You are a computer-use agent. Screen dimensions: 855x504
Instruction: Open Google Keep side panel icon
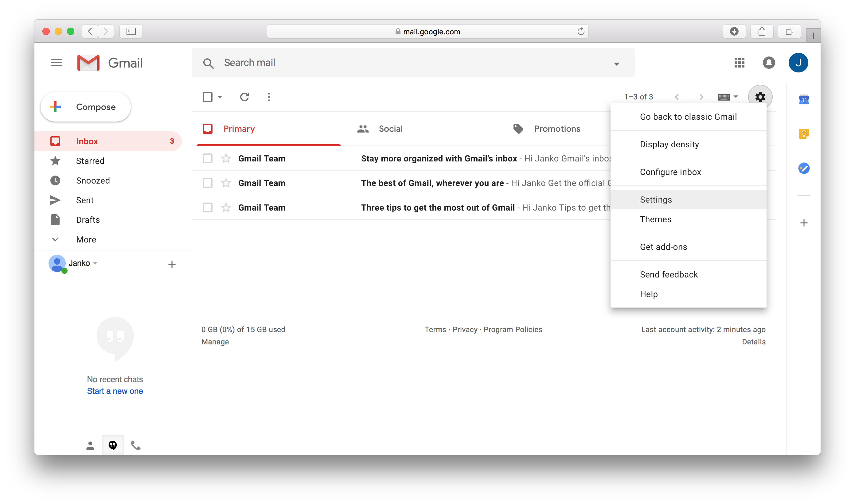[x=803, y=134]
